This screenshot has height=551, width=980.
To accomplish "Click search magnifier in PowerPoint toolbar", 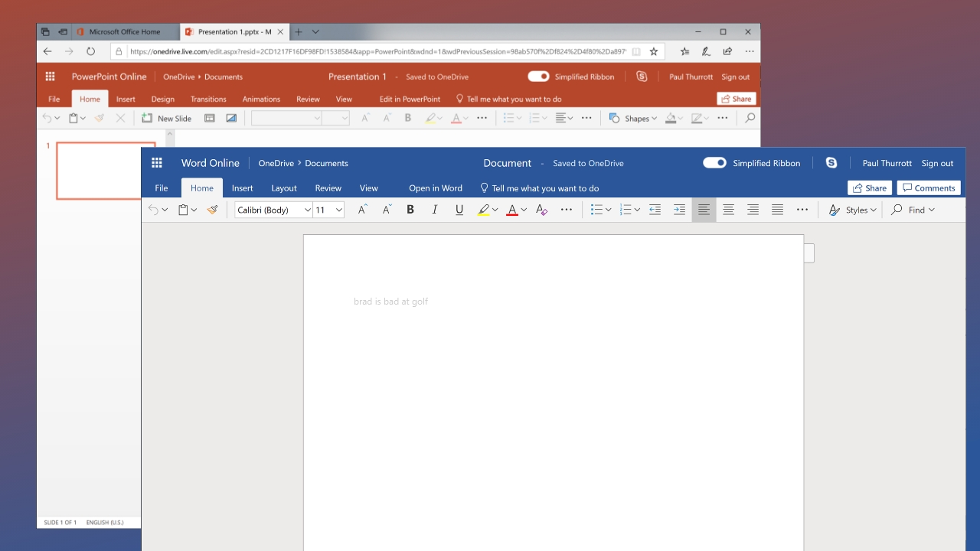I will point(750,119).
